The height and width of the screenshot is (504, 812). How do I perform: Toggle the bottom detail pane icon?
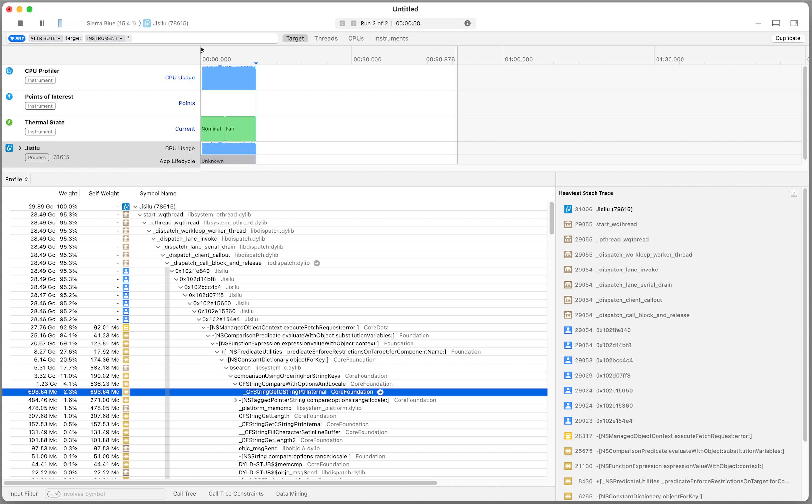point(776,23)
